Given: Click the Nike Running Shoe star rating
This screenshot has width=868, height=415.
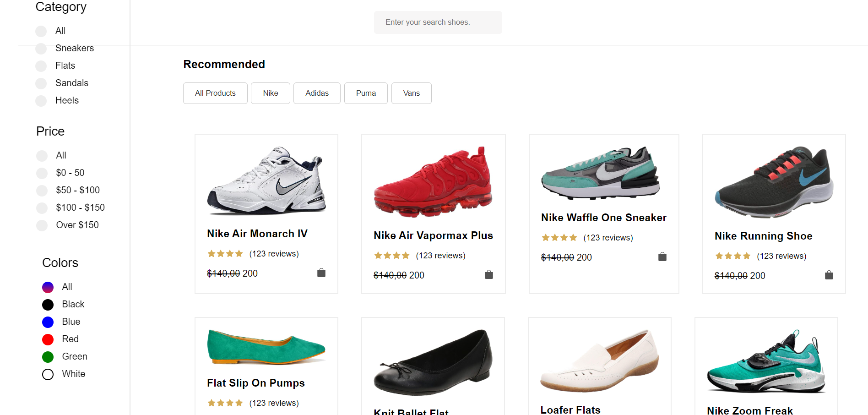Looking at the screenshot, I should click(732, 256).
